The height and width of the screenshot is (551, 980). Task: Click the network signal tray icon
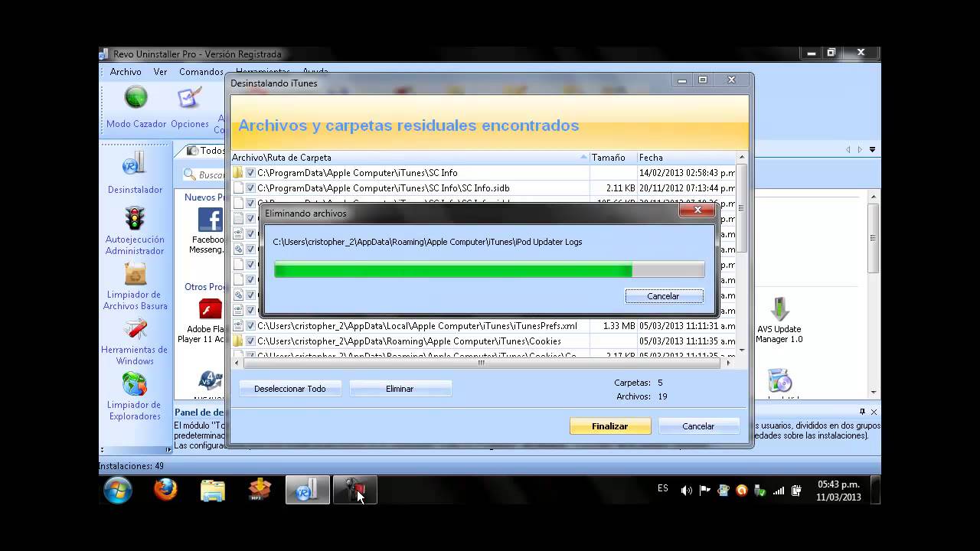tap(779, 491)
